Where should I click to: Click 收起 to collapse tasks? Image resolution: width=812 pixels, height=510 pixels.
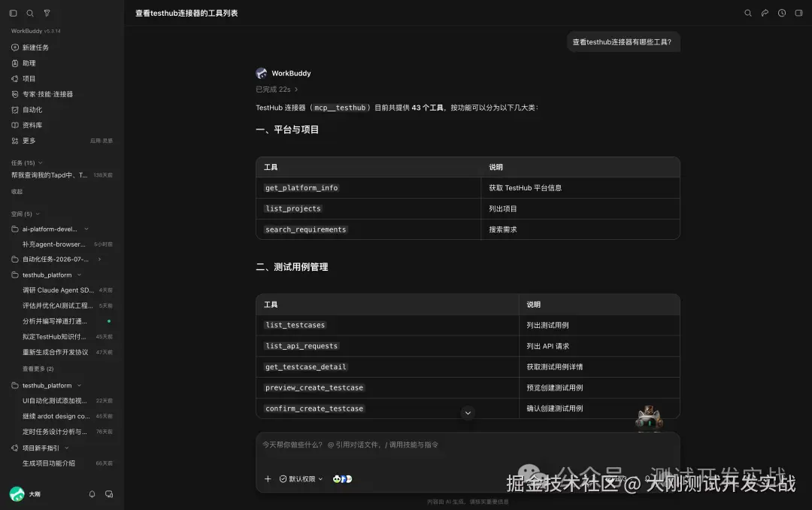[x=17, y=192]
